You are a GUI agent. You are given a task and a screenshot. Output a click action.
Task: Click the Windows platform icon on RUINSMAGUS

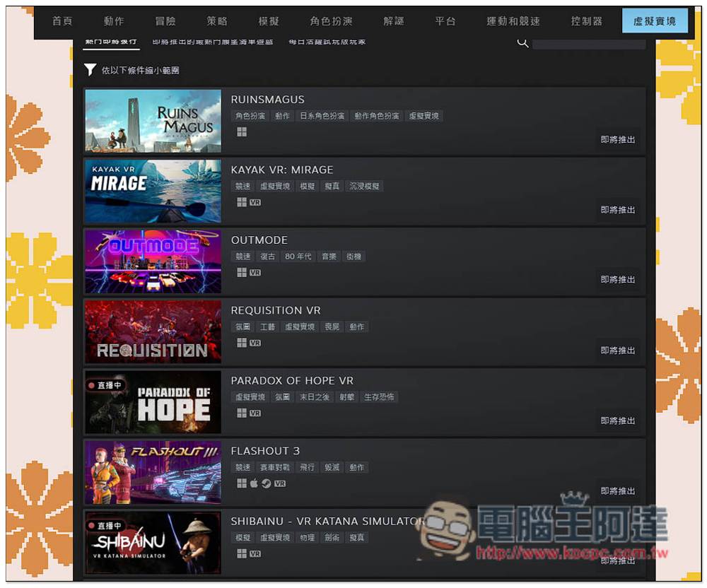point(240,134)
